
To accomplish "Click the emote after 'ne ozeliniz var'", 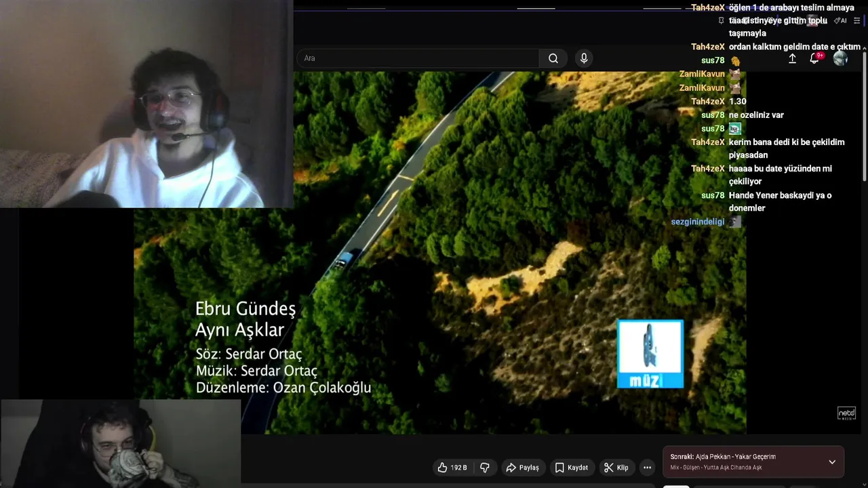I will point(734,128).
